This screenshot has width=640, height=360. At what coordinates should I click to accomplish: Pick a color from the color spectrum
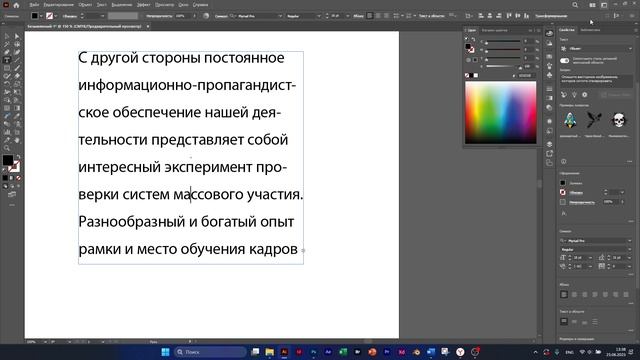[x=501, y=113]
